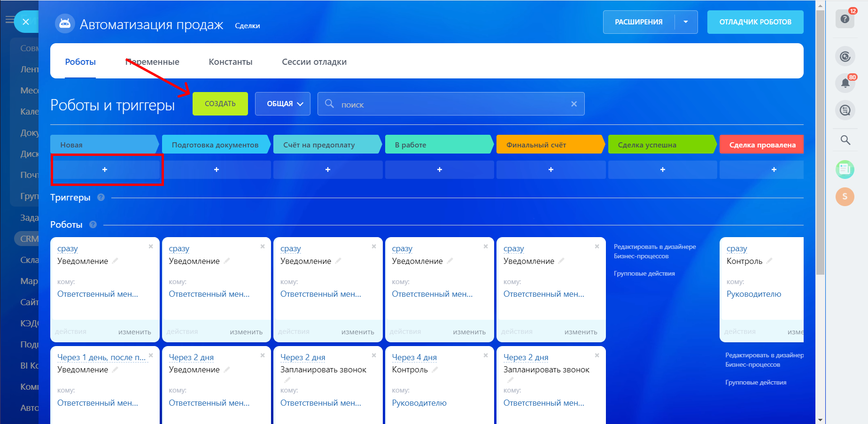868x424 pixels.
Task: Open the help icon with 12 badge
Action: click(845, 19)
